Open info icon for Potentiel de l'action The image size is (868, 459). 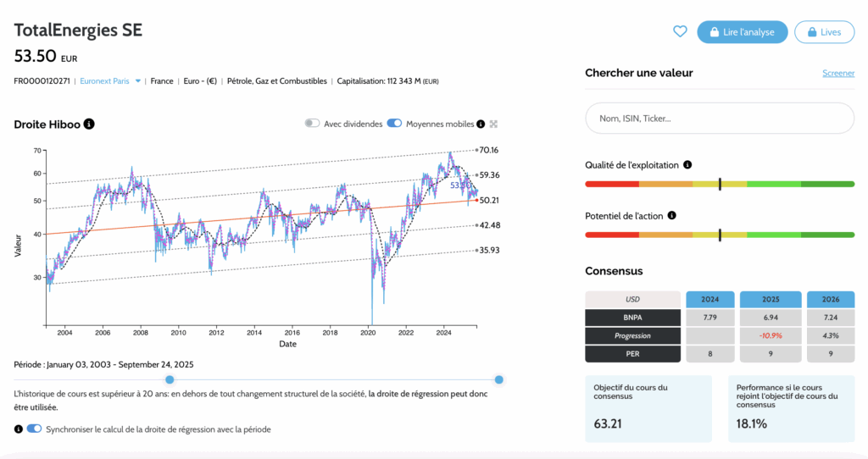671,216
